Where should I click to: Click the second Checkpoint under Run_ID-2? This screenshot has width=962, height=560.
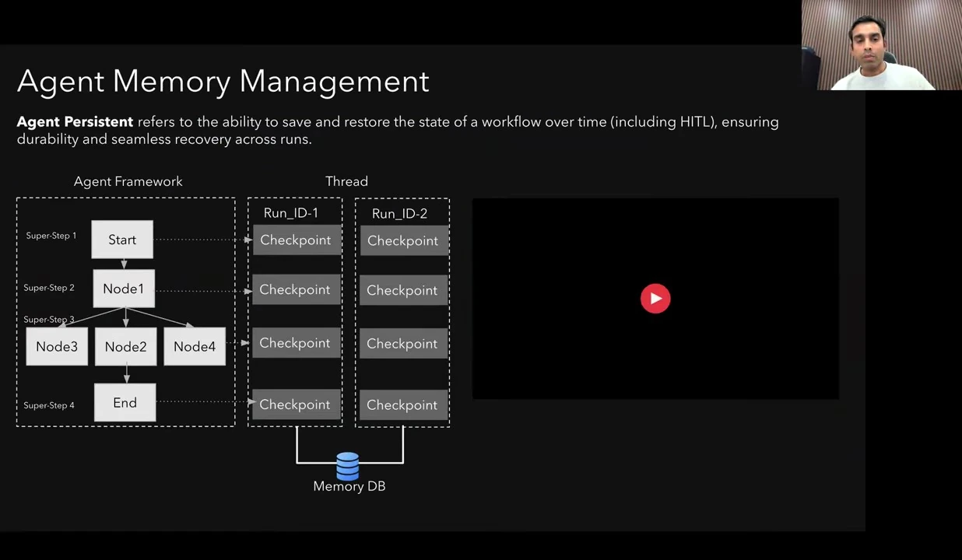point(402,291)
